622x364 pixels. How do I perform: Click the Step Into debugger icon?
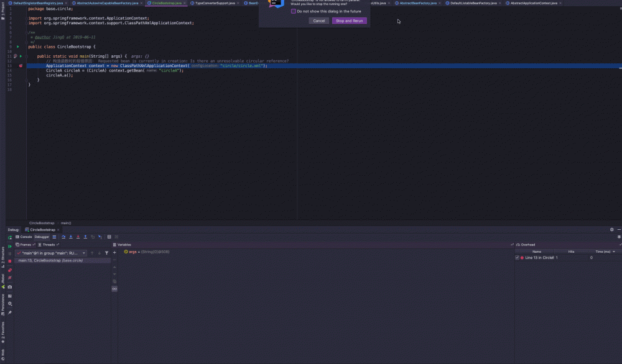pyautogui.click(x=70, y=237)
